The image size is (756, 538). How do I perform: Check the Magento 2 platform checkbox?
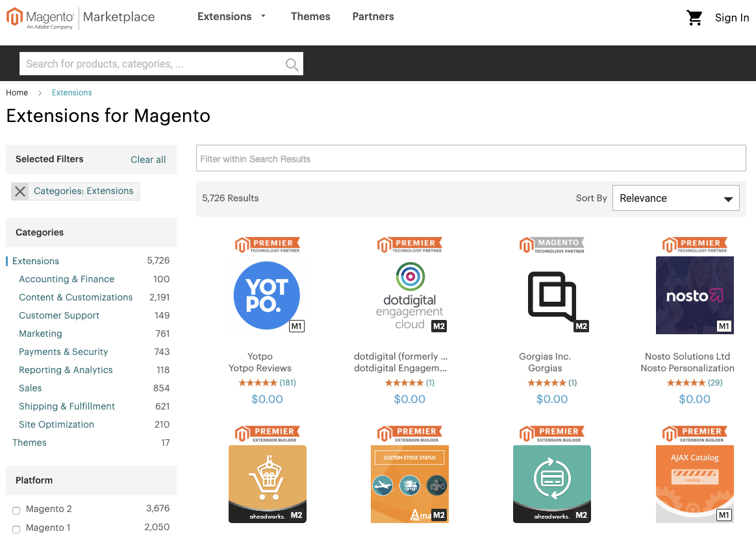tap(16, 511)
